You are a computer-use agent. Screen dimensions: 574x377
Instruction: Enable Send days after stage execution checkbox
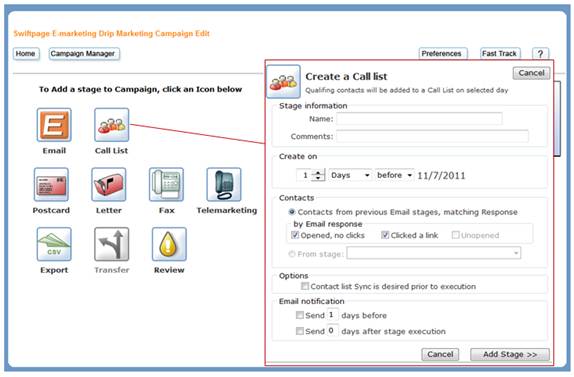pos(300,331)
